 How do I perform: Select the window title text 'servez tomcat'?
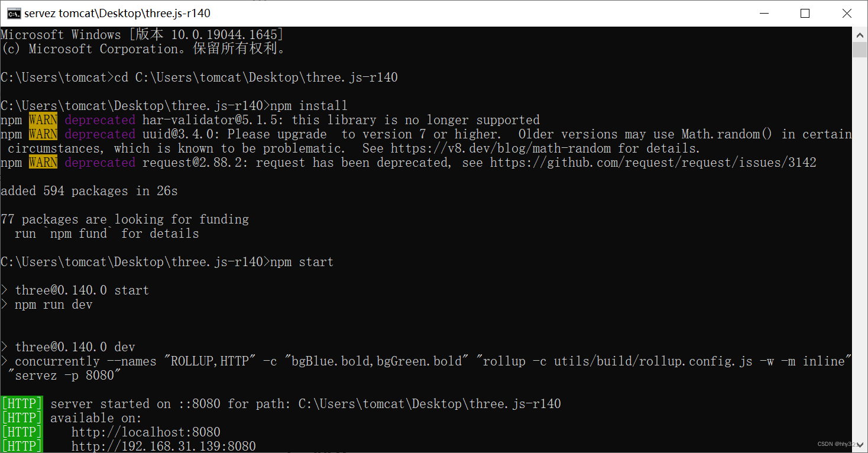click(59, 12)
